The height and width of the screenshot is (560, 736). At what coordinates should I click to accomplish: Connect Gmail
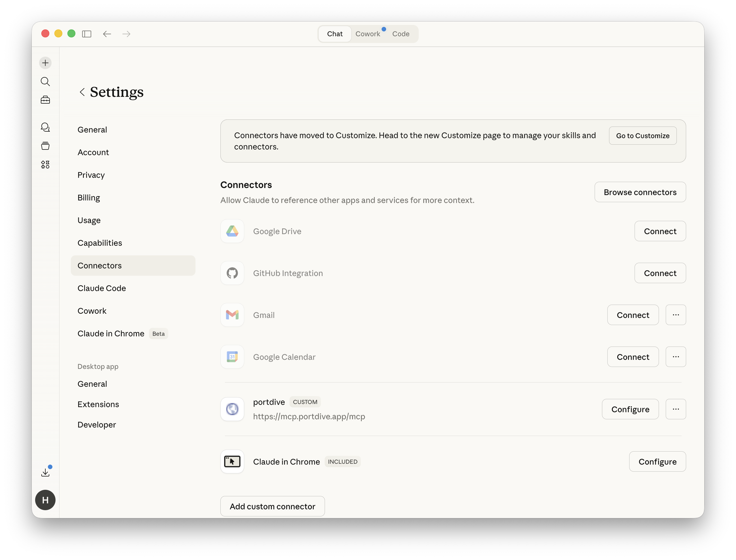[633, 315]
